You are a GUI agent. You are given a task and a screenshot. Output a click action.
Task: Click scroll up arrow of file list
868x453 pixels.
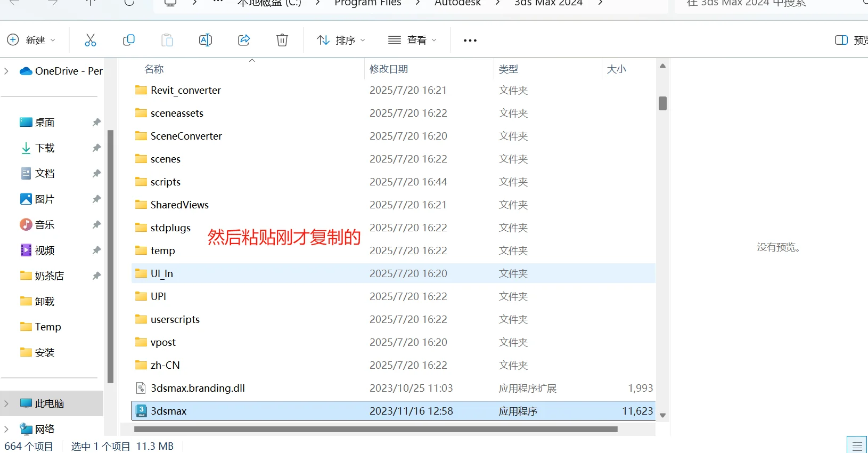(x=662, y=66)
